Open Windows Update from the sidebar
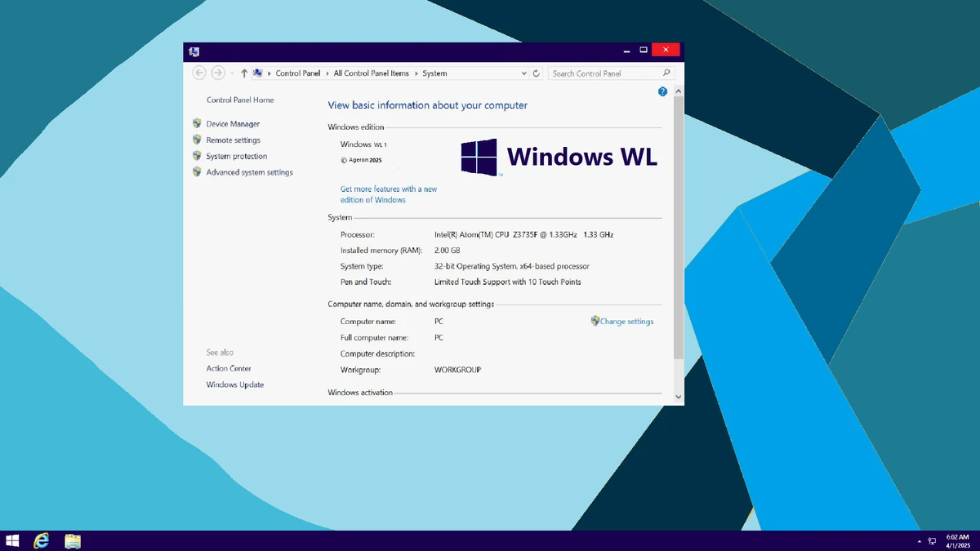Image resolution: width=980 pixels, height=551 pixels. [x=234, y=384]
